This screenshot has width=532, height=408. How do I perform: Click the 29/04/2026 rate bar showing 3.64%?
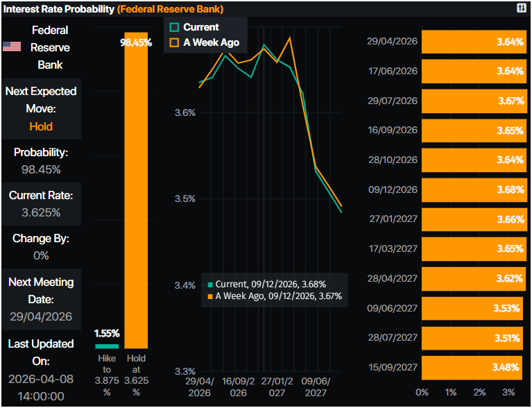(474, 42)
